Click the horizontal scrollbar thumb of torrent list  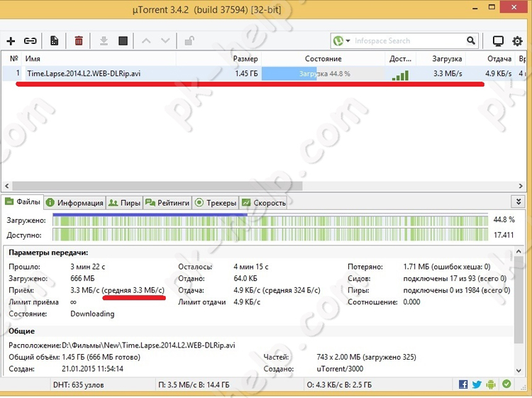(x=157, y=186)
